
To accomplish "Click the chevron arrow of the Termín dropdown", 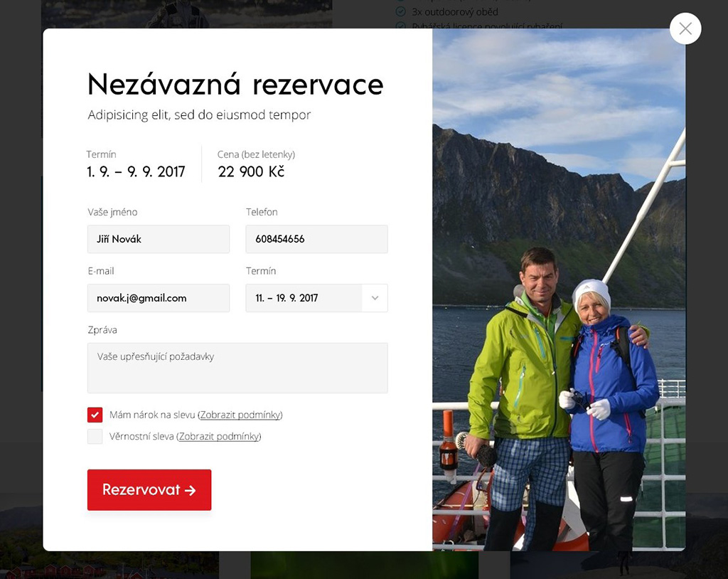I will pos(375,298).
